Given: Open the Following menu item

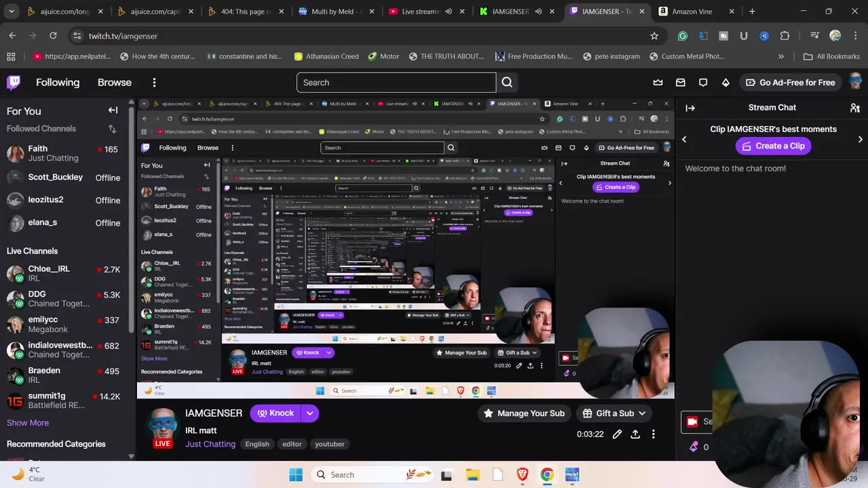Looking at the screenshot, I should pyautogui.click(x=58, y=83).
